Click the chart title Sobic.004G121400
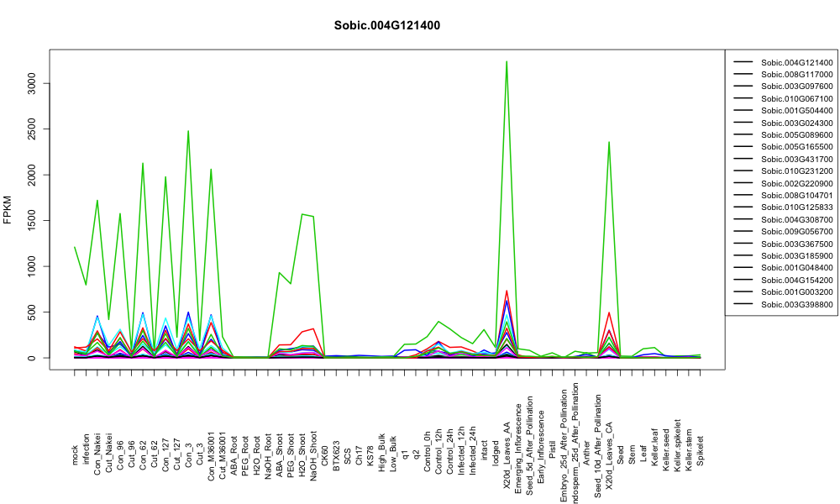This screenshot has height=504, width=840. pos(386,26)
